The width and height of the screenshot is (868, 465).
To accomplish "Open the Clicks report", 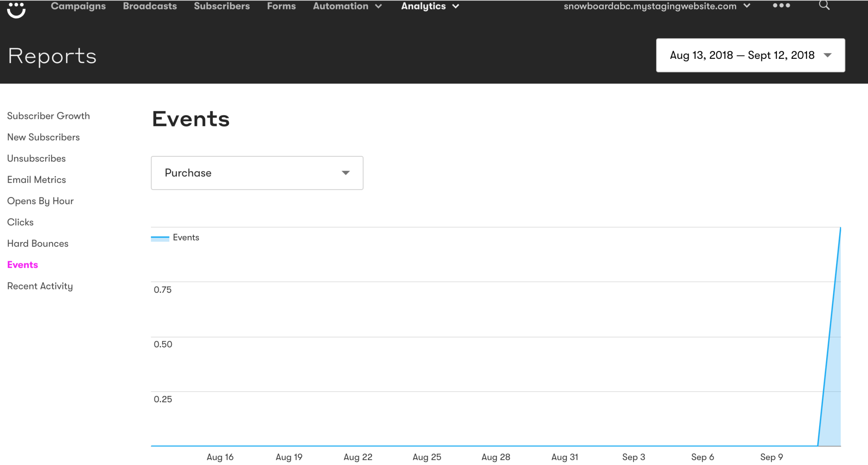I will pos(20,222).
